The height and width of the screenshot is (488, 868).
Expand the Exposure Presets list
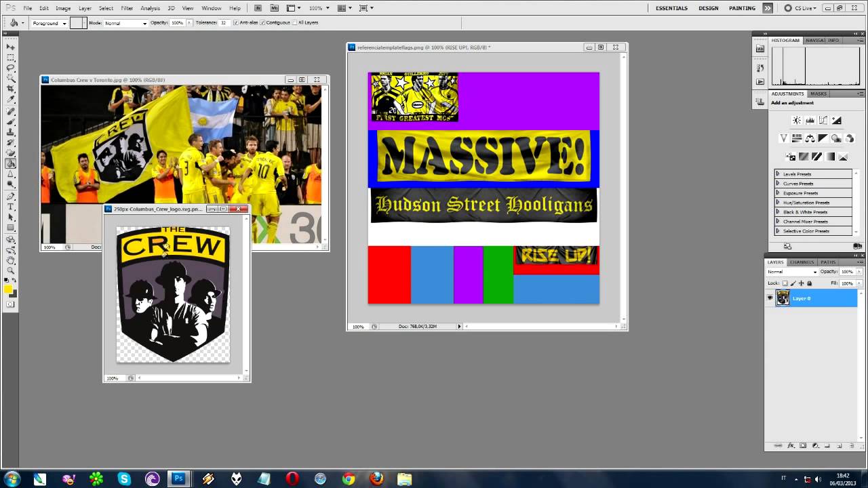tap(778, 193)
